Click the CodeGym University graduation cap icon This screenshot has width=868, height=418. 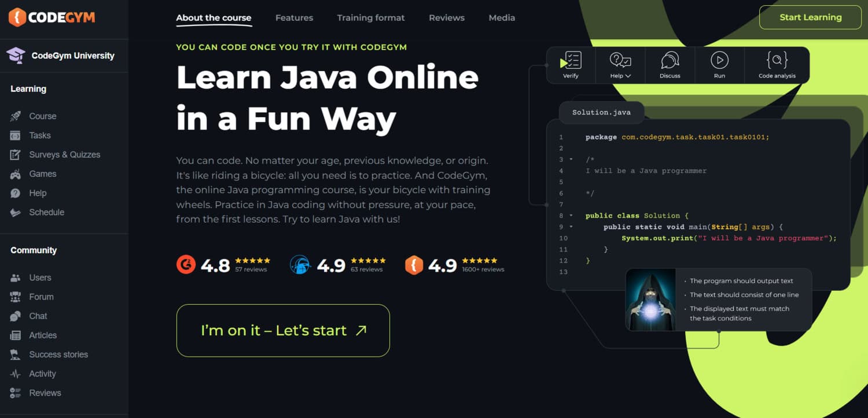pos(16,56)
